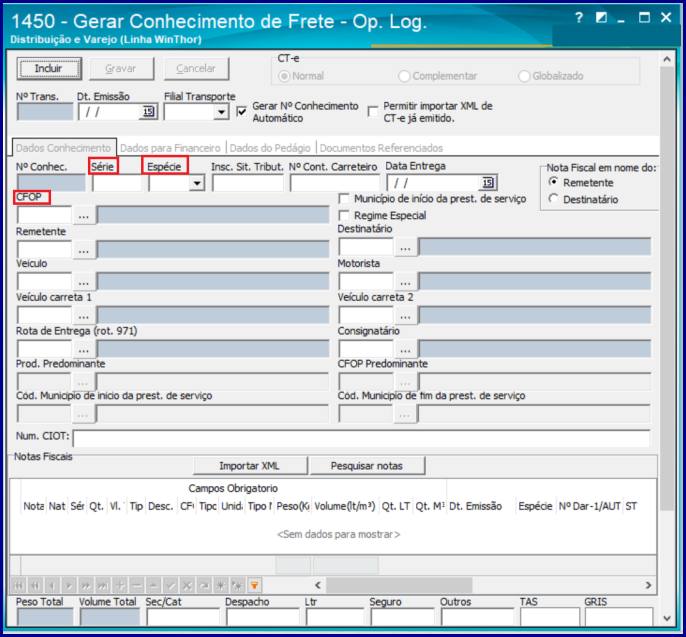
Task: Click the grid navigator checkmark (post) icon
Action: tap(170, 585)
